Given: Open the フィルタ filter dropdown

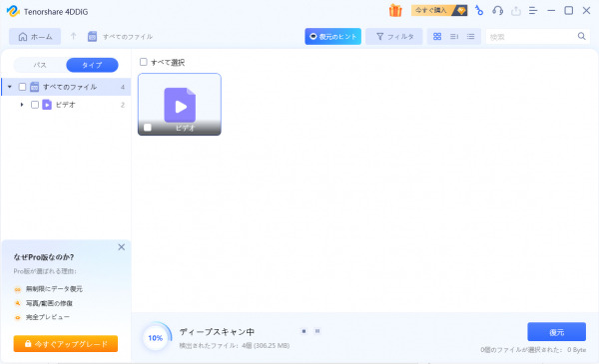Looking at the screenshot, I should click(394, 36).
